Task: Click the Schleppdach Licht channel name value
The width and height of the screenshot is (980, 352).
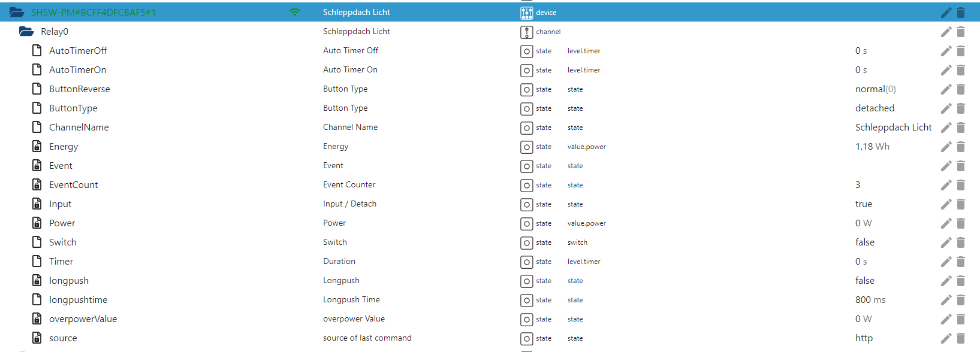Action: pos(893,128)
